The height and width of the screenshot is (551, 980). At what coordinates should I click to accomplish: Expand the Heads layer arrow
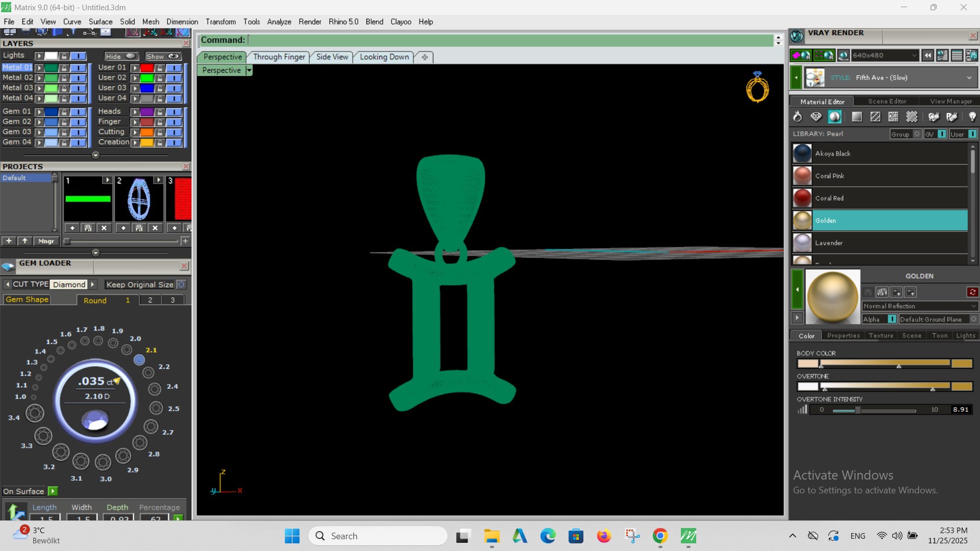point(135,112)
